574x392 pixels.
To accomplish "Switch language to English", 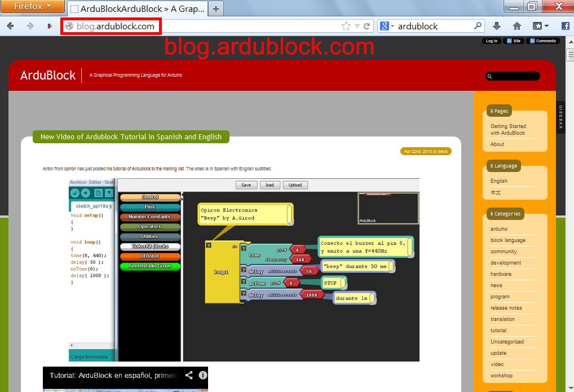I will pos(499,181).
